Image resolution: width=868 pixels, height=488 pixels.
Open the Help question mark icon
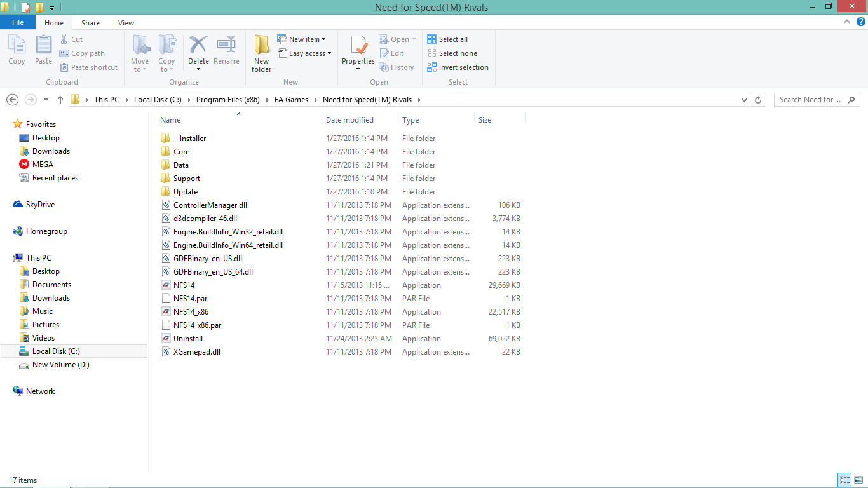point(861,22)
